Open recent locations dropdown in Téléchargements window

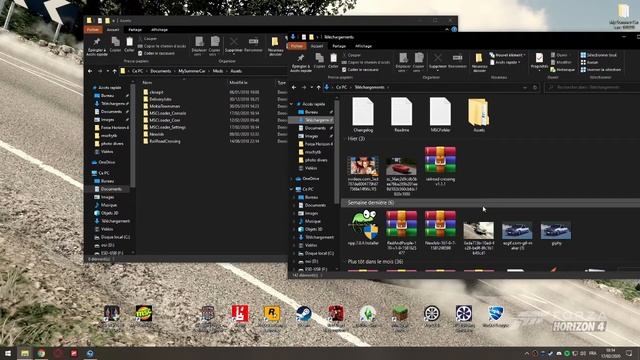(311, 87)
